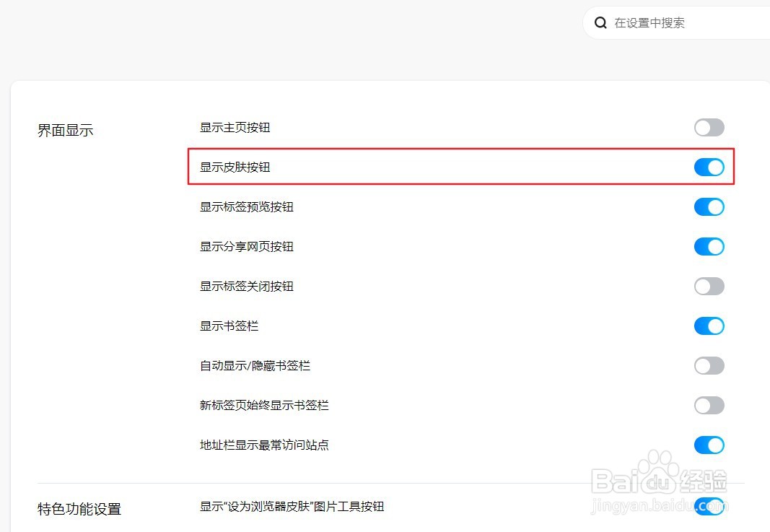This screenshot has width=770, height=532.
Task: Click the 显示皮肤按钮 label text
Action: point(235,167)
